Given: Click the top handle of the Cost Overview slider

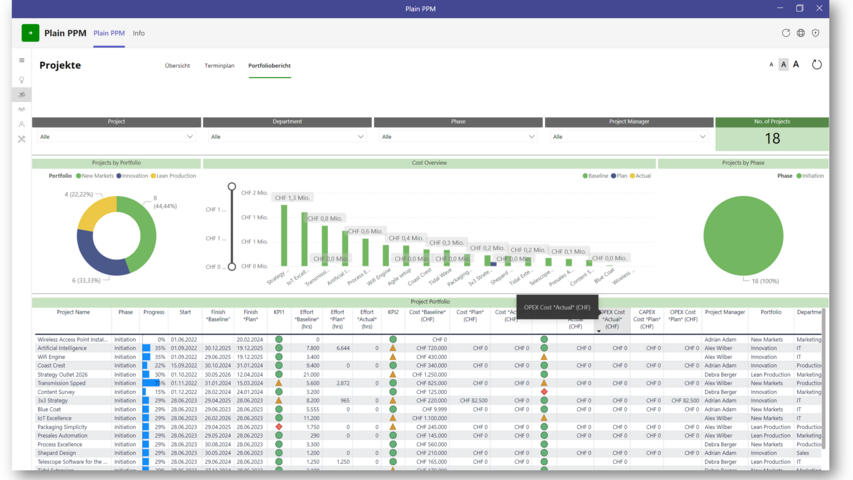Looking at the screenshot, I should click(x=232, y=187).
